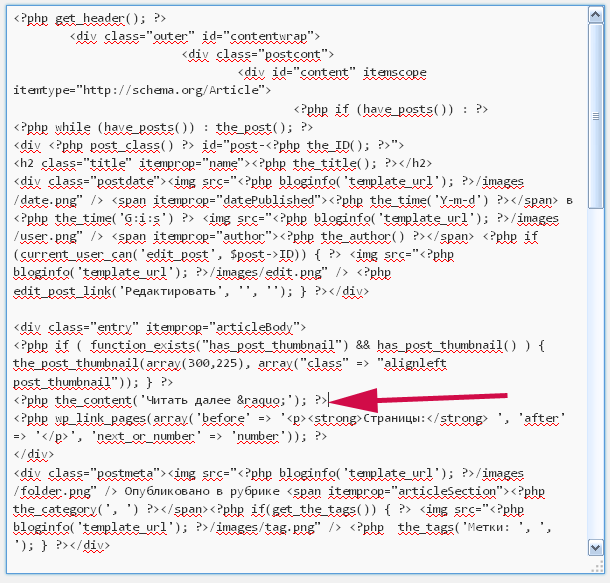
Task: Click 'function_exists' in the code
Action: [x=142, y=345]
